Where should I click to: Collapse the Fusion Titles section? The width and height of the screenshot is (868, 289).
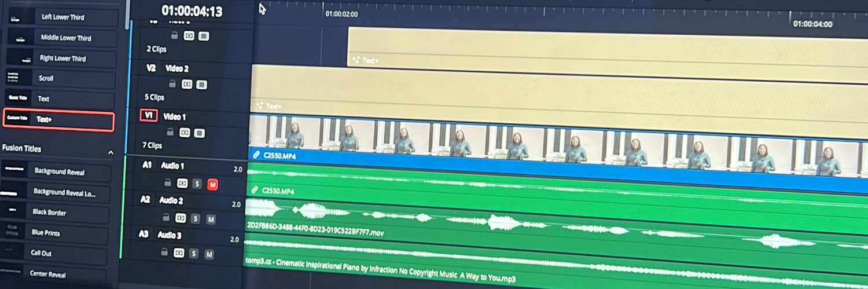[x=111, y=152]
